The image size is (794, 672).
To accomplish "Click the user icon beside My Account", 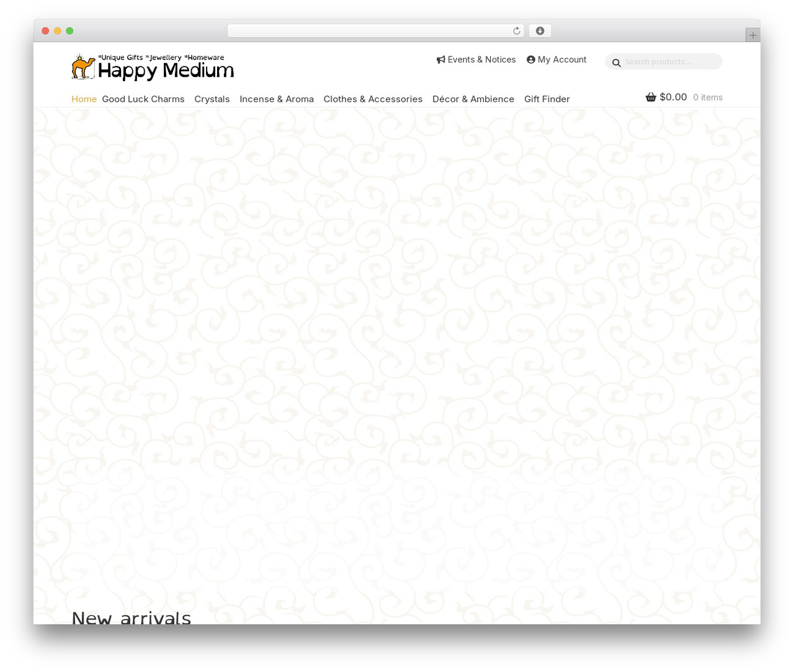I will [x=531, y=60].
